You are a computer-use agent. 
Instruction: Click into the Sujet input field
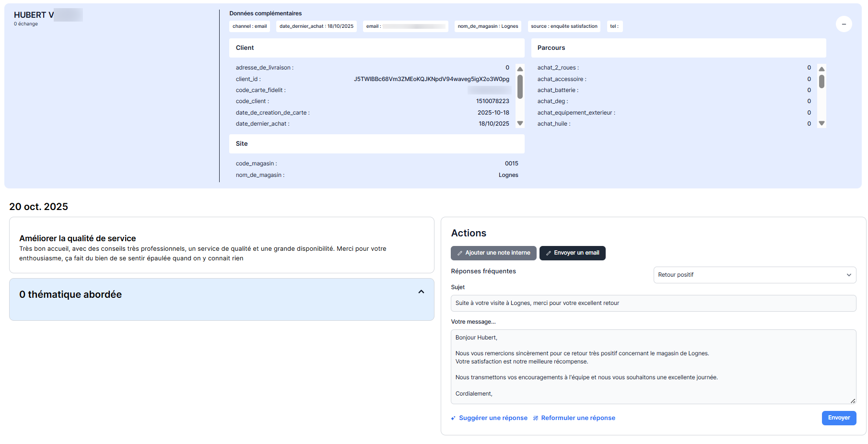tap(653, 303)
